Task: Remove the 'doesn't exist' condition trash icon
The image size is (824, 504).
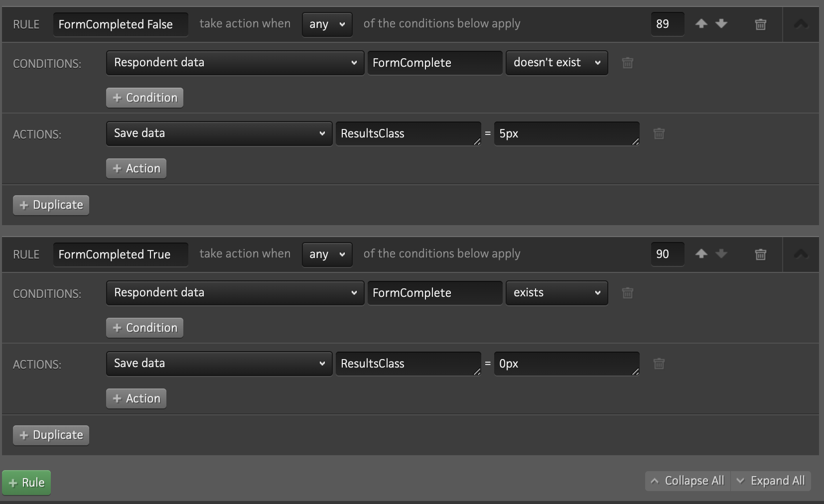Action: 627,63
